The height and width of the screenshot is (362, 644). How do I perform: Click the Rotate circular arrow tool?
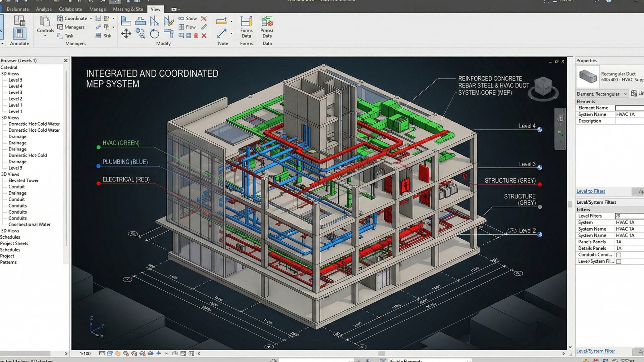point(154,34)
